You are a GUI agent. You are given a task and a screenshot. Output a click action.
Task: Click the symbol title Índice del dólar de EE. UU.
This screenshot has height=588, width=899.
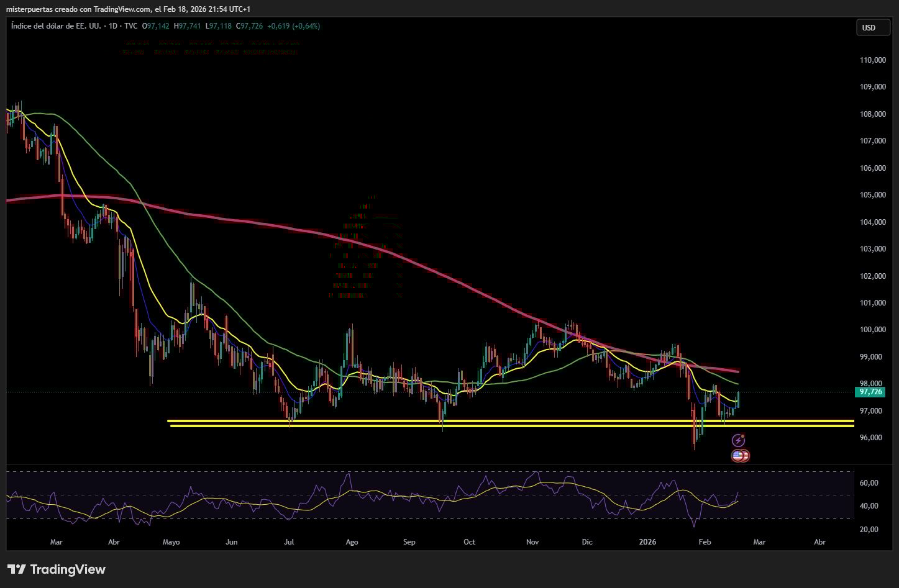click(56, 26)
